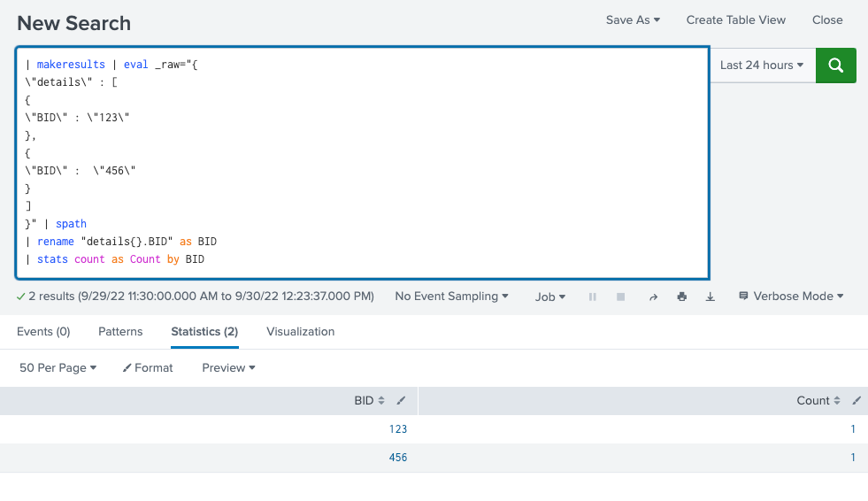
Task: Switch to the Events (0) tab
Action: point(43,332)
